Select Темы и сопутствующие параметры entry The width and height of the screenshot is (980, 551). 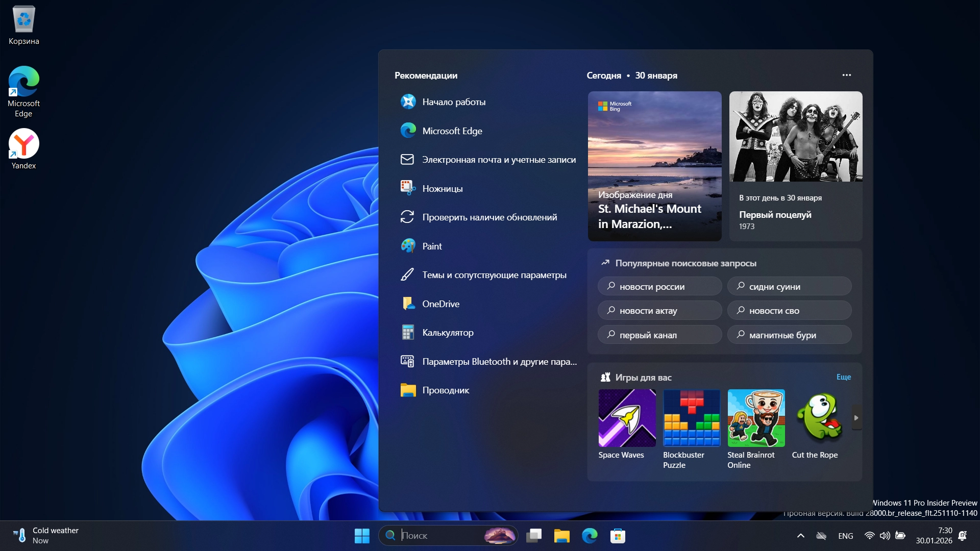(x=494, y=275)
